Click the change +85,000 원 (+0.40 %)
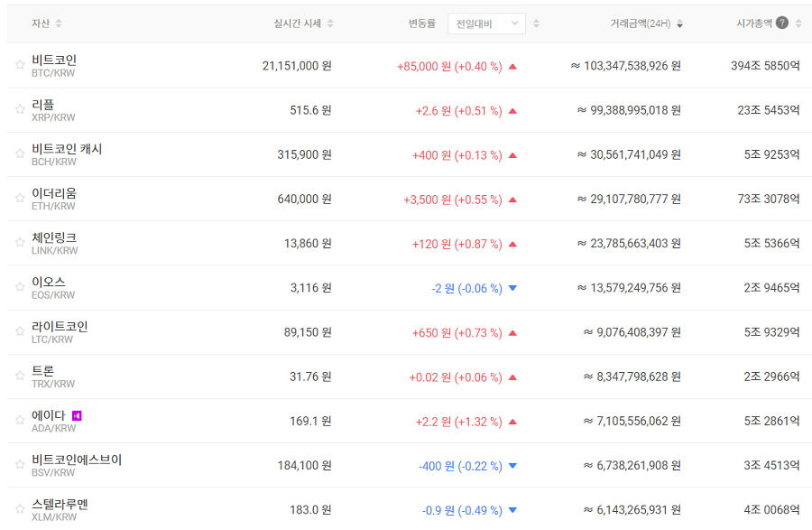Viewport: 812px width, 530px height. coord(449,67)
